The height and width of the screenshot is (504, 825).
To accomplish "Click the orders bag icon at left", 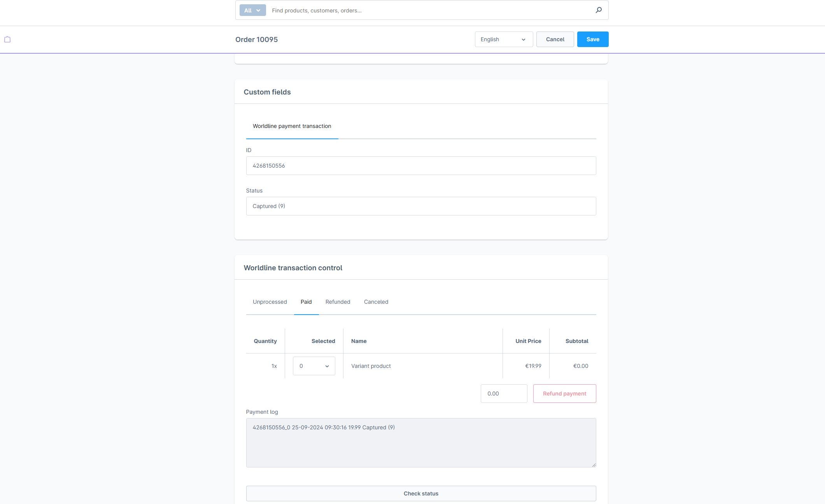I will (x=7, y=39).
